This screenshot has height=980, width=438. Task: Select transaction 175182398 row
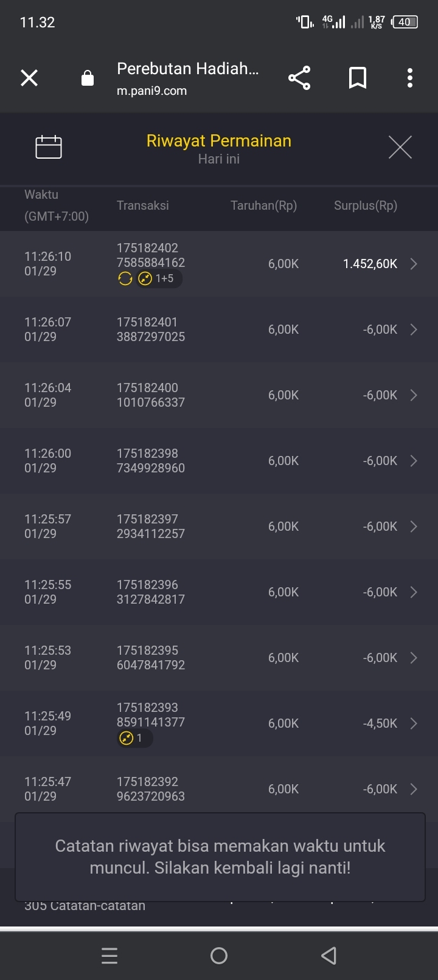(219, 461)
